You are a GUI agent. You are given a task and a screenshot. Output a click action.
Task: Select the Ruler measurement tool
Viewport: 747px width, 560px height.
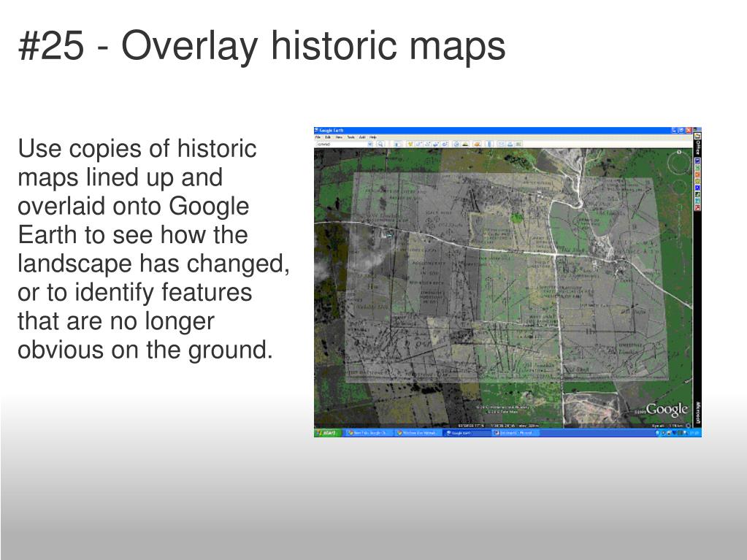[489, 144]
